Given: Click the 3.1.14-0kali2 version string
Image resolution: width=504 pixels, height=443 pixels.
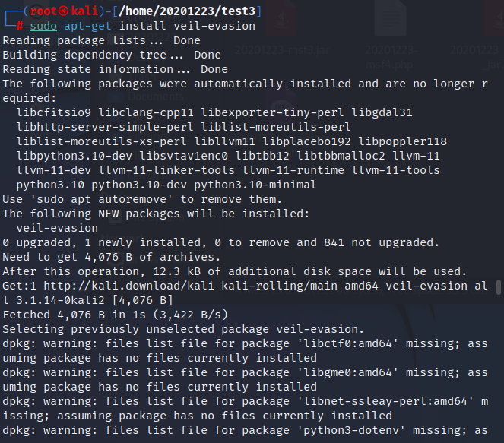Looking at the screenshot, I should click(60, 300).
